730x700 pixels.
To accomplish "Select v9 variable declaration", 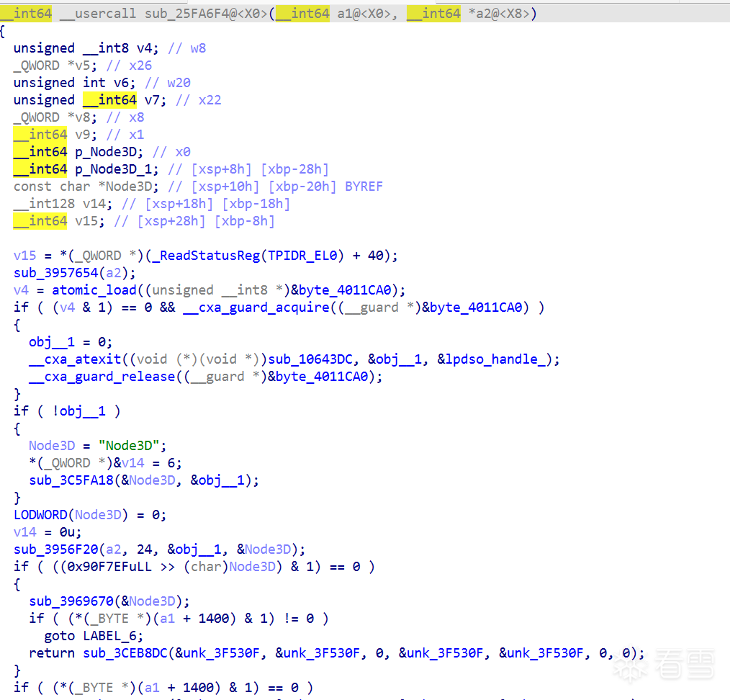I will (x=82, y=135).
